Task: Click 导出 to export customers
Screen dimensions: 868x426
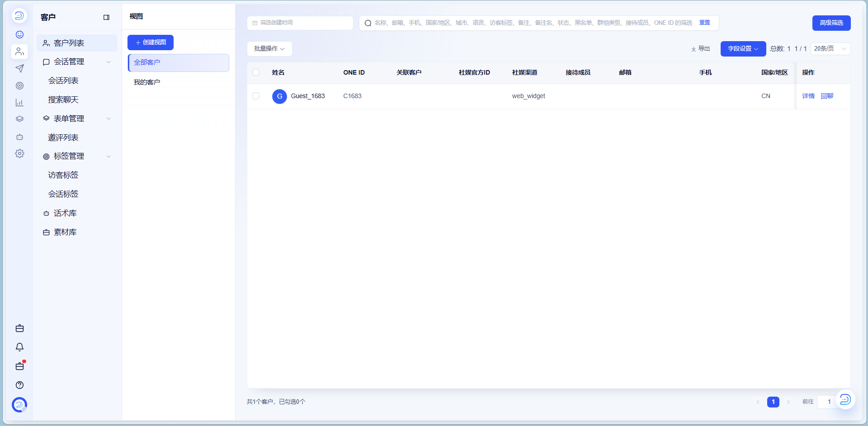Action: pos(700,49)
